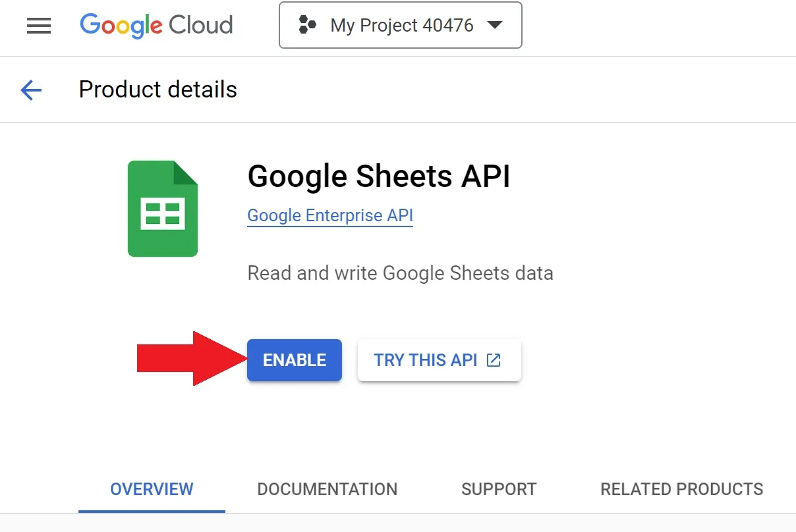This screenshot has width=796, height=532.
Task: Open the hamburger navigation menu
Action: click(x=39, y=26)
